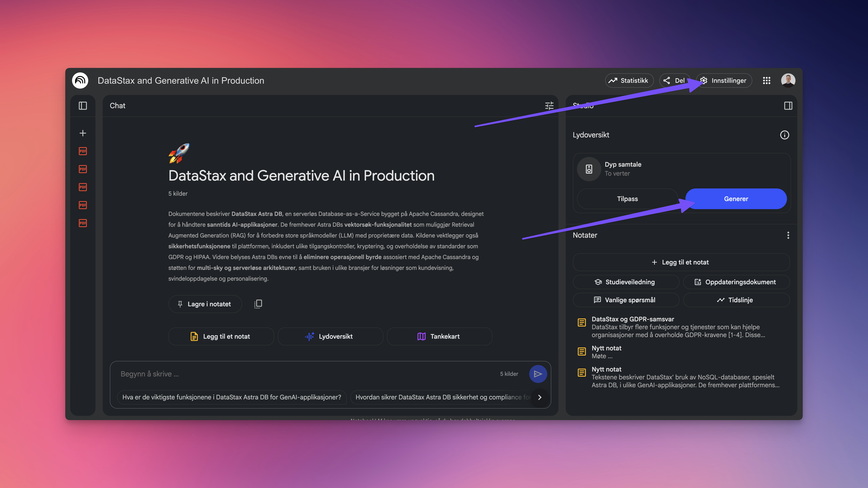Click Tilpass to customize audio

pyautogui.click(x=627, y=199)
